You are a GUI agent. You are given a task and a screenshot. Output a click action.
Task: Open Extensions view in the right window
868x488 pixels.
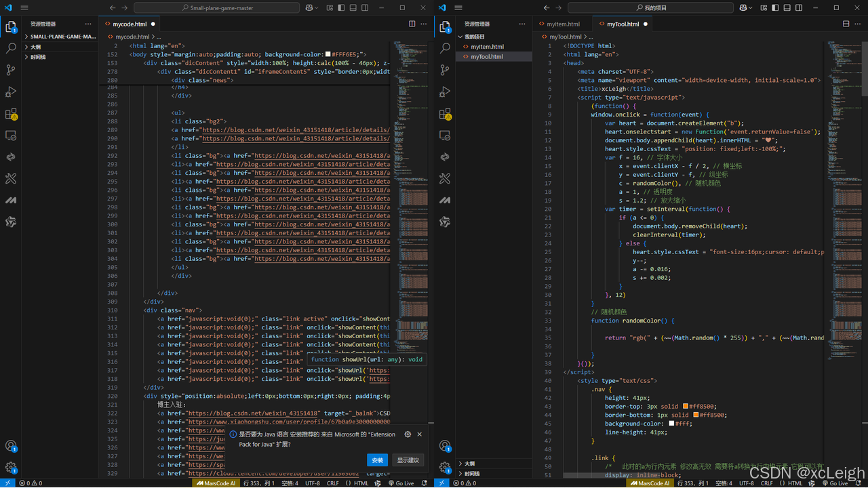445,114
